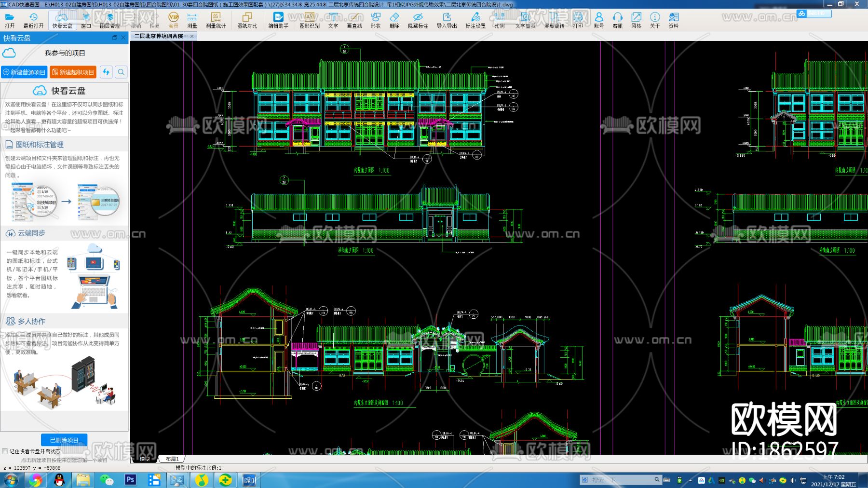Image resolution: width=868 pixels, height=488 pixels.
Task: Open the Photoshop icon in taskbar
Action: tap(130, 480)
